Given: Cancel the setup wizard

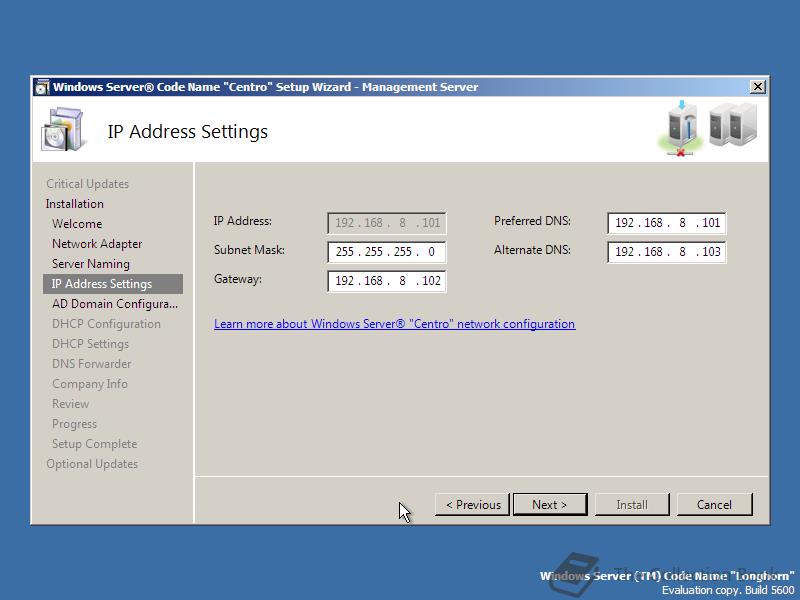Looking at the screenshot, I should pyautogui.click(x=714, y=505).
